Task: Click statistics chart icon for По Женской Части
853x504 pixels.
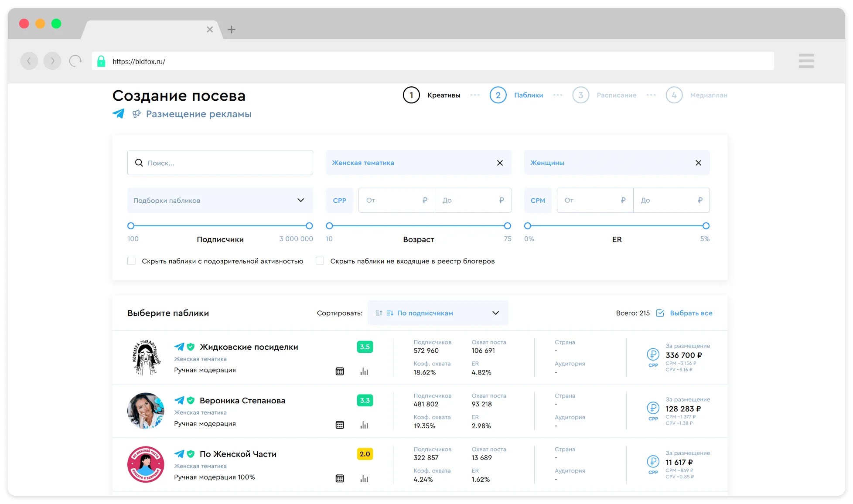Action: click(x=364, y=479)
